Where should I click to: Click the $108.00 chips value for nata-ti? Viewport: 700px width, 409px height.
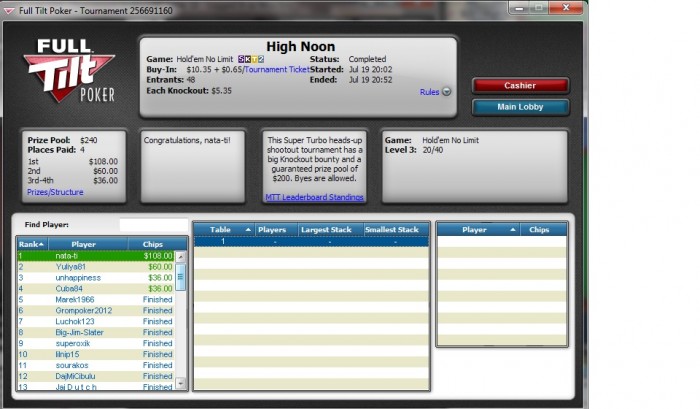158,256
